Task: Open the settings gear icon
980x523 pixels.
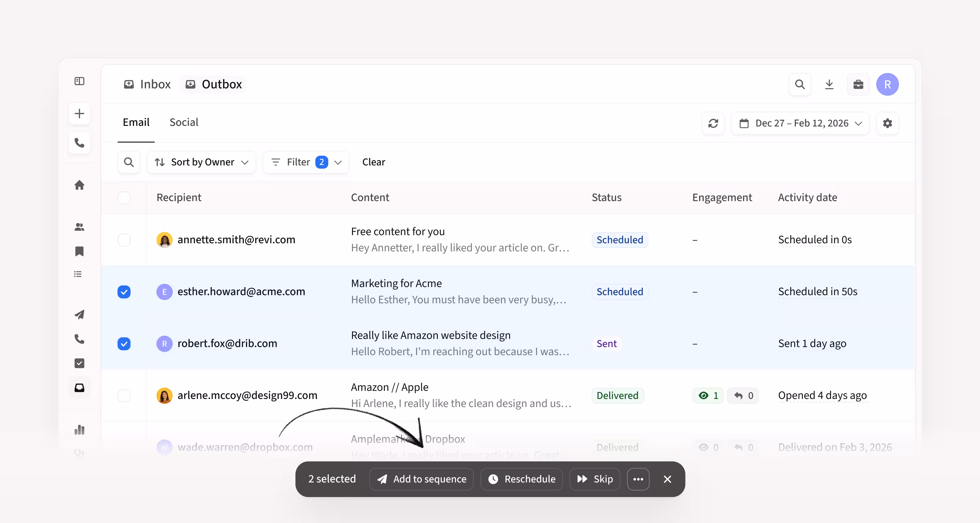Action: [887, 123]
